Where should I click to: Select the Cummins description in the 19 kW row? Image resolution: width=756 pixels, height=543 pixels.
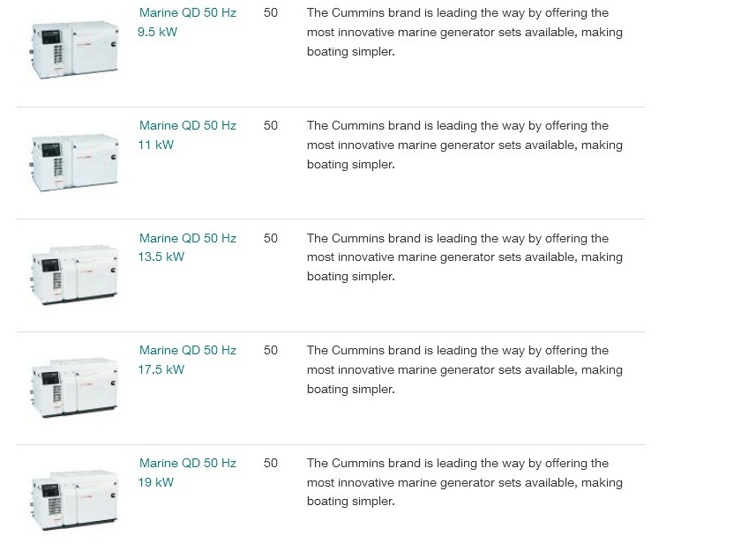click(x=464, y=483)
